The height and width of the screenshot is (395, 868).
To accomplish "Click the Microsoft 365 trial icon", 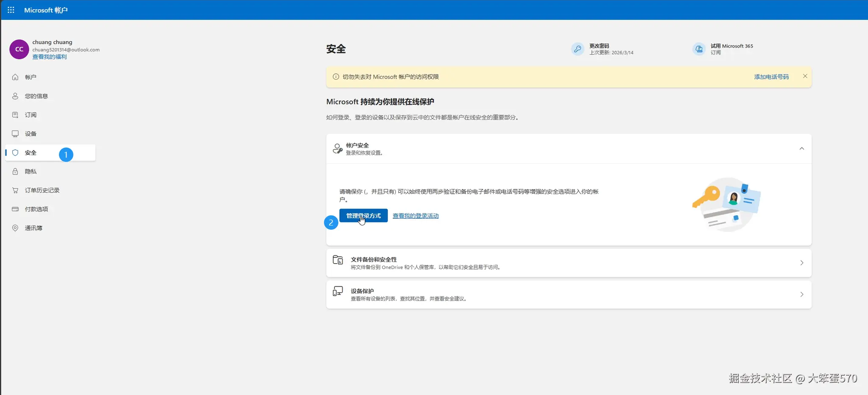I will click(699, 49).
